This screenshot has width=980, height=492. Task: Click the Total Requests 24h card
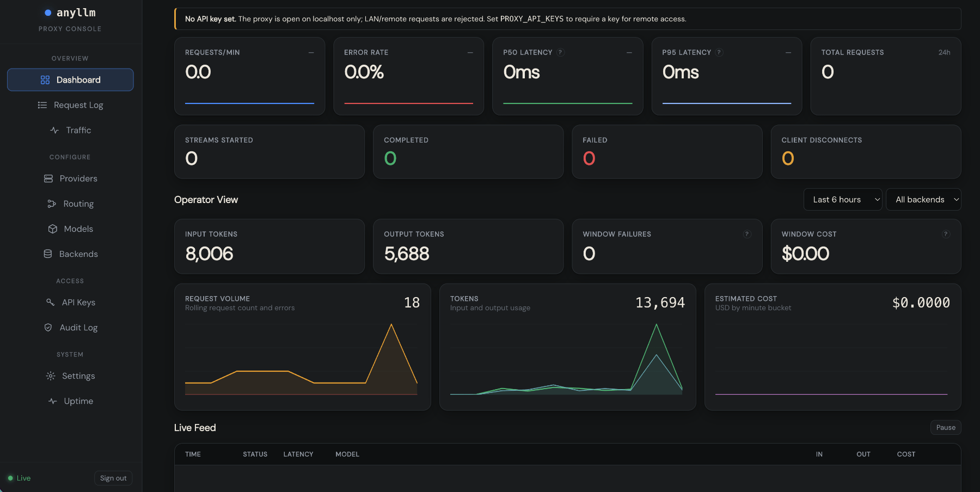886,76
